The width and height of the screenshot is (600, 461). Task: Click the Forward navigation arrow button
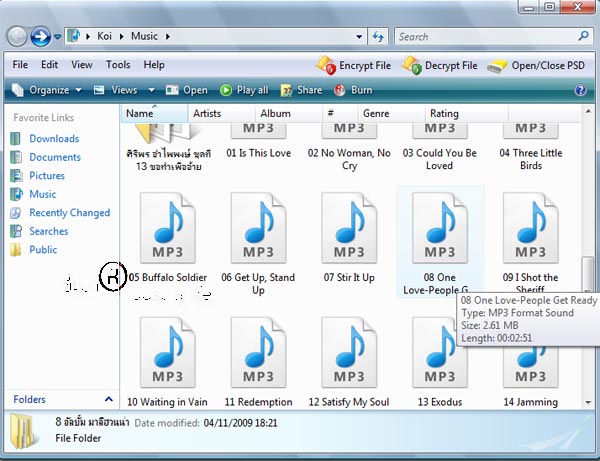(x=41, y=37)
